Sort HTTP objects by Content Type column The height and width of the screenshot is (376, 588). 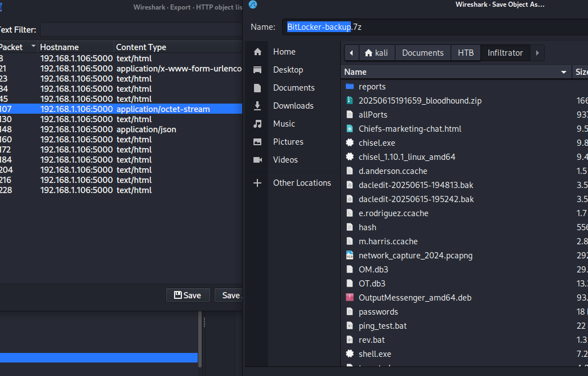[178, 47]
